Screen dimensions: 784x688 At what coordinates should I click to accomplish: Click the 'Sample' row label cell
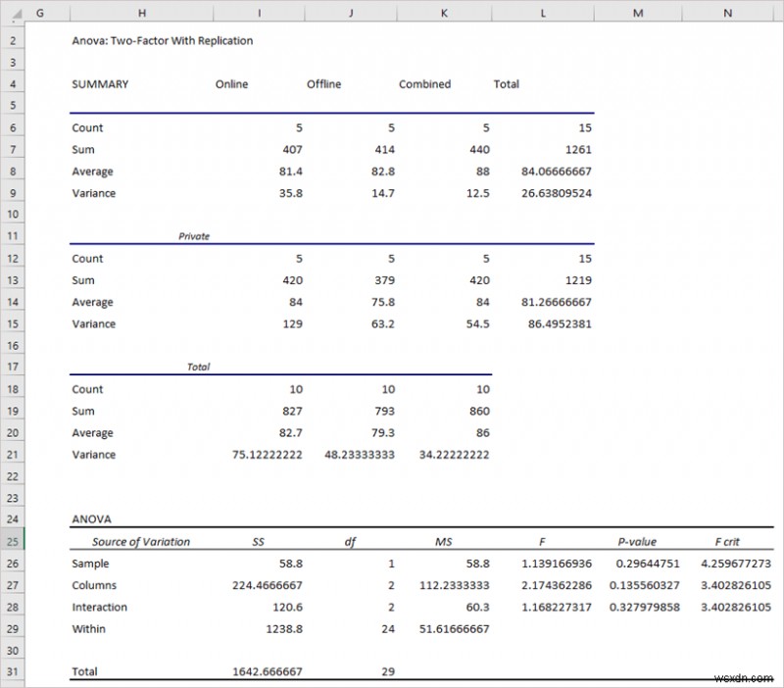pyautogui.click(x=89, y=564)
